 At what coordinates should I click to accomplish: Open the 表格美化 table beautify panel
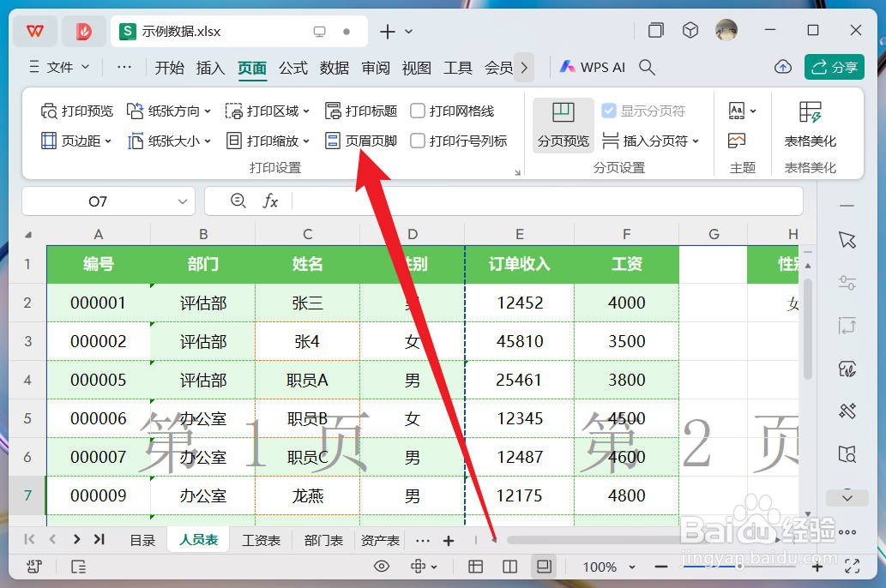tap(809, 124)
